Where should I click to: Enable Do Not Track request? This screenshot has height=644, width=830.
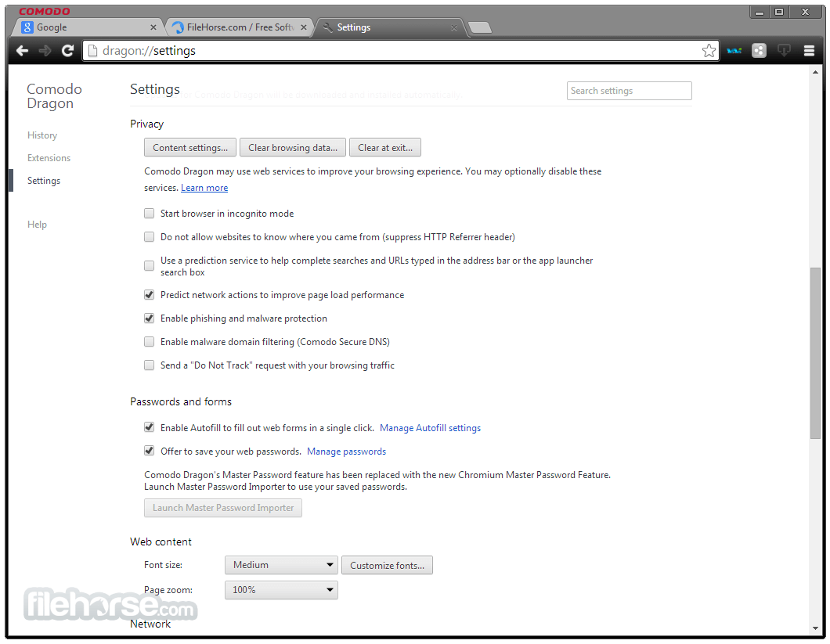pos(150,365)
